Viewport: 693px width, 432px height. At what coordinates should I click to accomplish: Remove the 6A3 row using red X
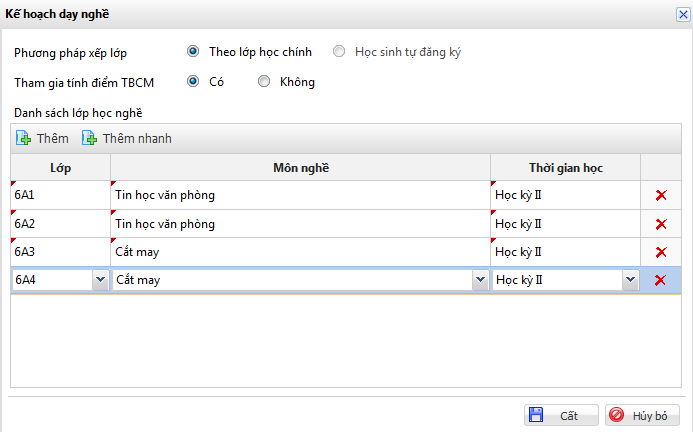(x=660, y=252)
